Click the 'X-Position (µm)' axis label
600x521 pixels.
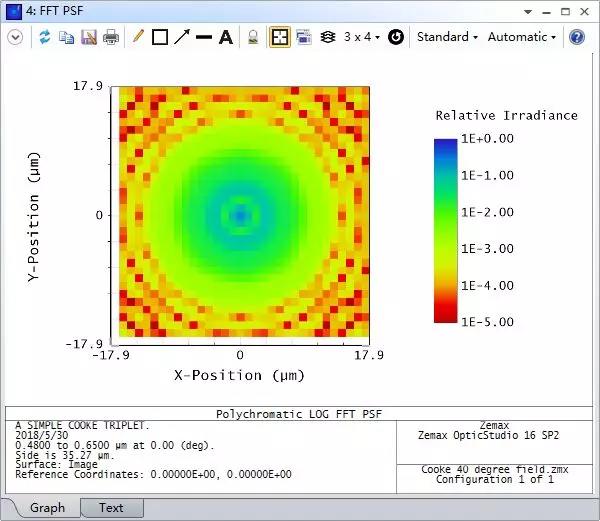point(240,375)
